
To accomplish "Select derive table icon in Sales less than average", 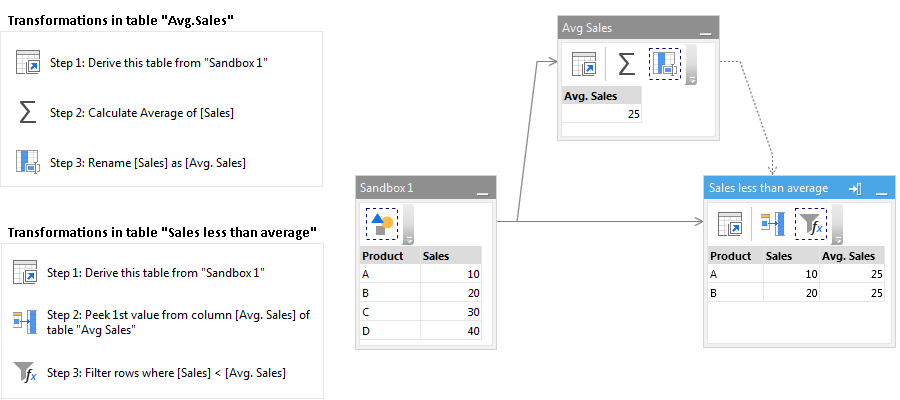I will (x=730, y=224).
